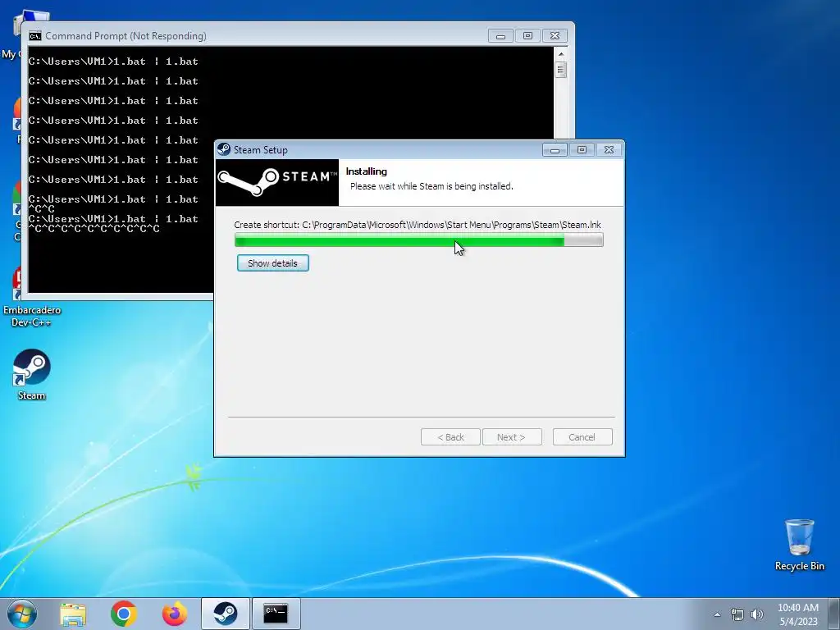Minimize the Command Prompt window
Screen dimensions: 840x630
(x=500, y=36)
